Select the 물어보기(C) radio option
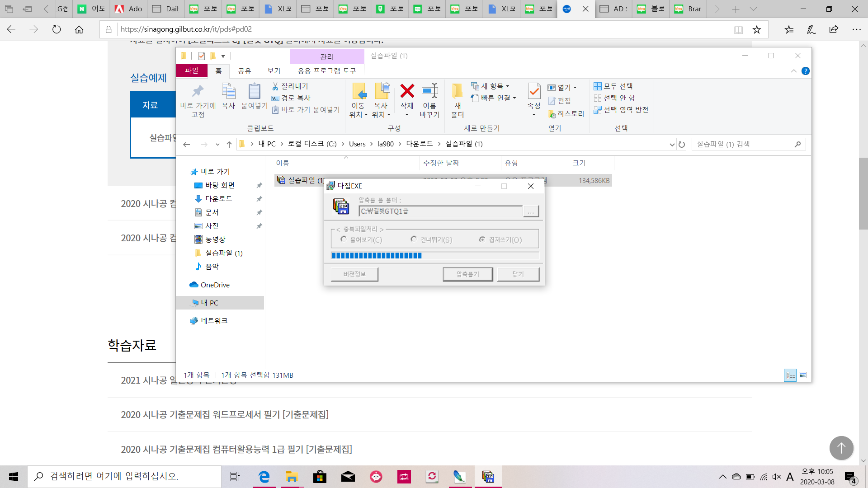This screenshot has height=488, width=868. pos(344,239)
